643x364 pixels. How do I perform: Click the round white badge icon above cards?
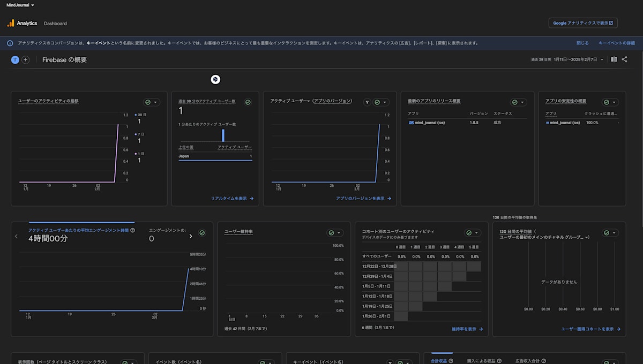(x=215, y=80)
